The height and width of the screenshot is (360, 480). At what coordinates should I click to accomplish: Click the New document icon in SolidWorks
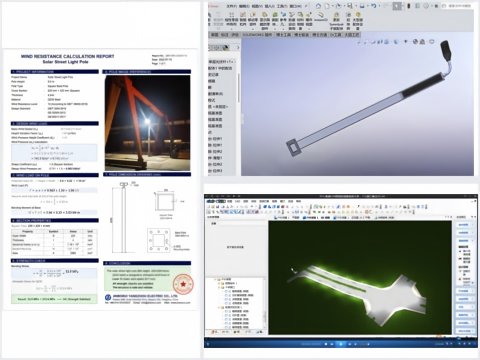click(x=327, y=6)
